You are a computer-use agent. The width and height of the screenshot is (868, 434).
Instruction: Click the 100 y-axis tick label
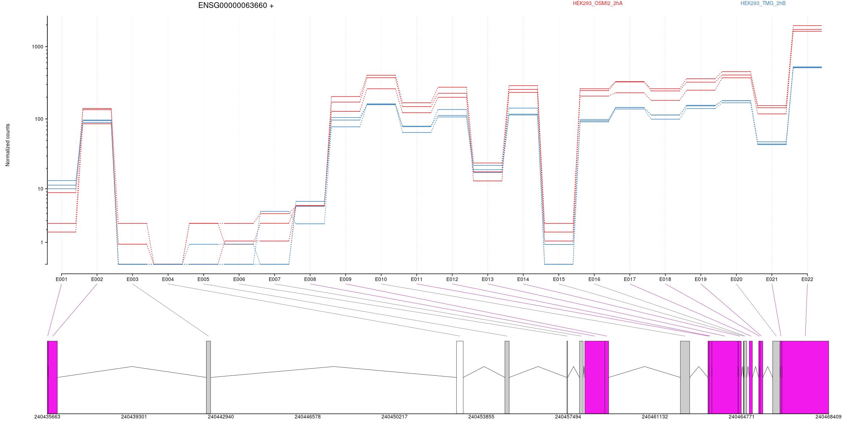point(39,119)
